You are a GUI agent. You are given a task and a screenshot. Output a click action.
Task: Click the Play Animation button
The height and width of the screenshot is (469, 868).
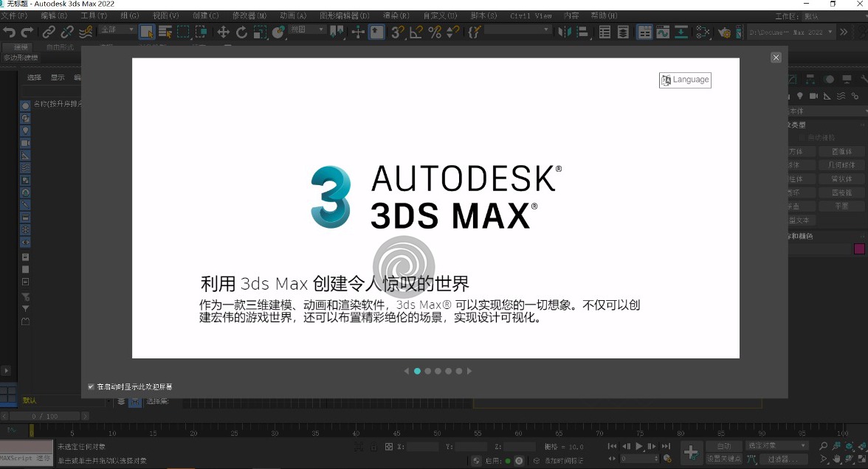coord(639,446)
